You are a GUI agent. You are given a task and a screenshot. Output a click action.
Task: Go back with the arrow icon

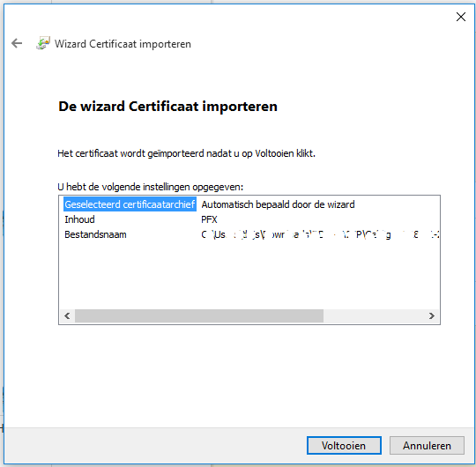(x=17, y=43)
